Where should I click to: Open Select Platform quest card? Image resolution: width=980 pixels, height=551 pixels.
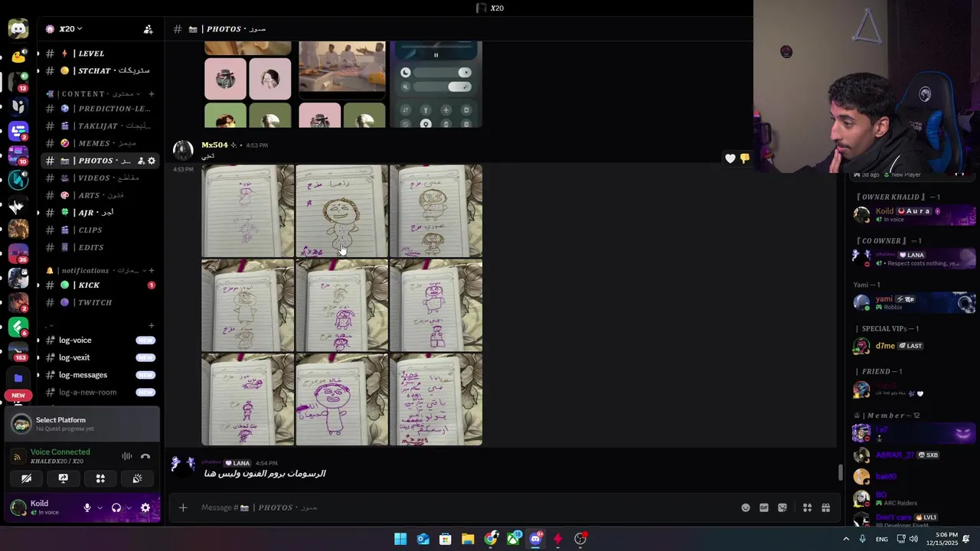pyautogui.click(x=83, y=424)
